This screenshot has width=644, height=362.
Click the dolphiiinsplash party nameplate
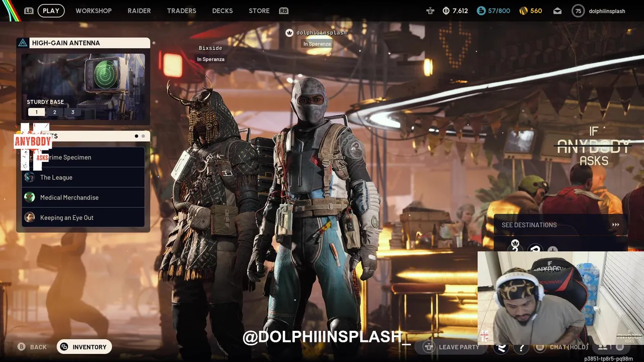[321, 33]
